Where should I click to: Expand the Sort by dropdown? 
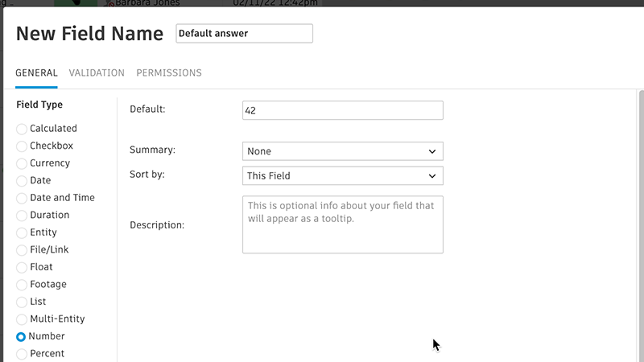coord(342,175)
